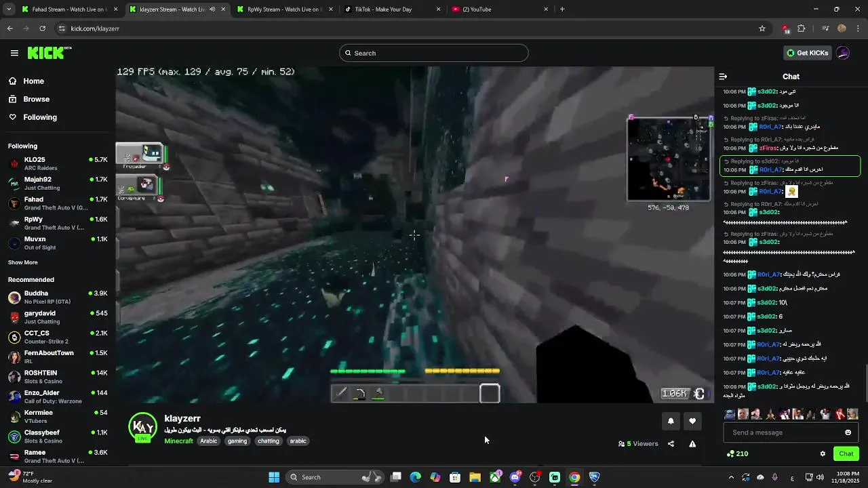This screenshot has height=488, width=868.
Task: Click emote thumbnail first in chat bar
Action: coord(730,414)
